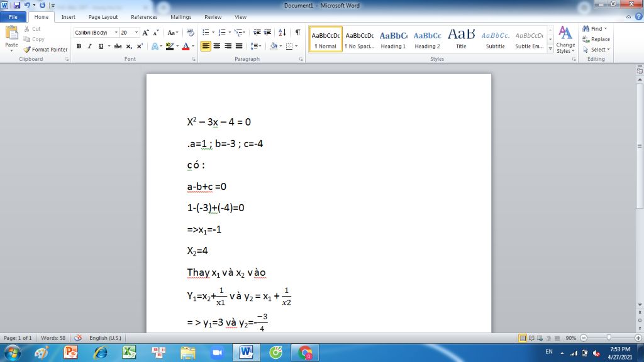
Task: Click the Replace command
Action: coord(596,39)
